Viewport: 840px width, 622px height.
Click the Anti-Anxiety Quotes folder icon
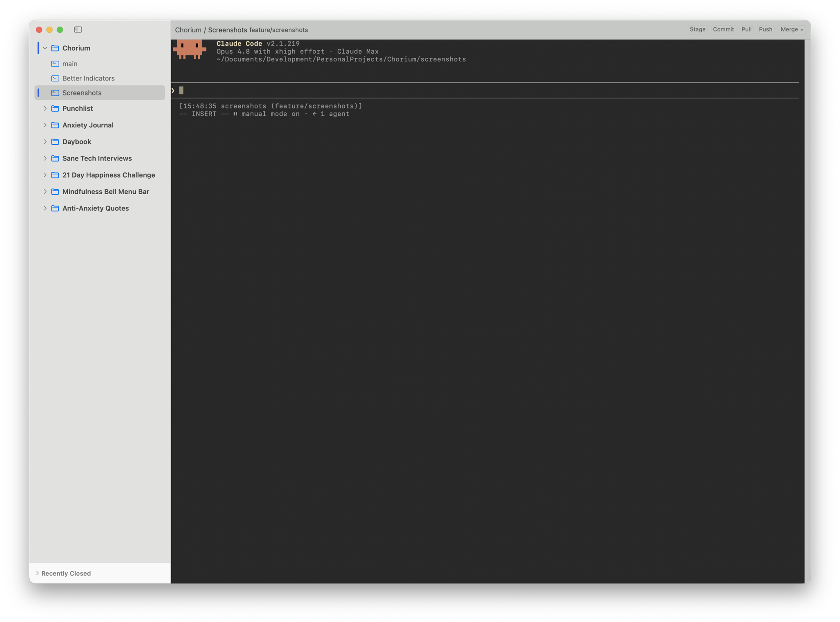pyautogui.click(x=55, y=208)
